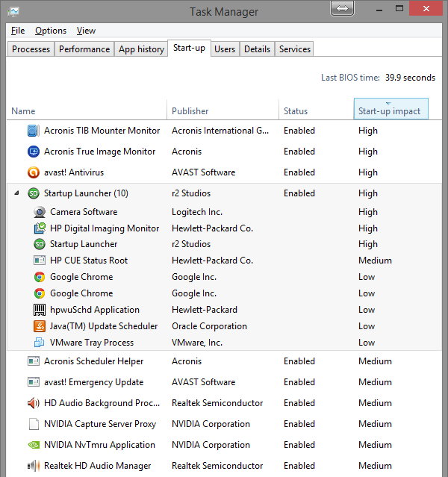The width and height of the screenshot is (448, 477).
Task: Switch to the Users tab
Action: click(x=225, y=49)
